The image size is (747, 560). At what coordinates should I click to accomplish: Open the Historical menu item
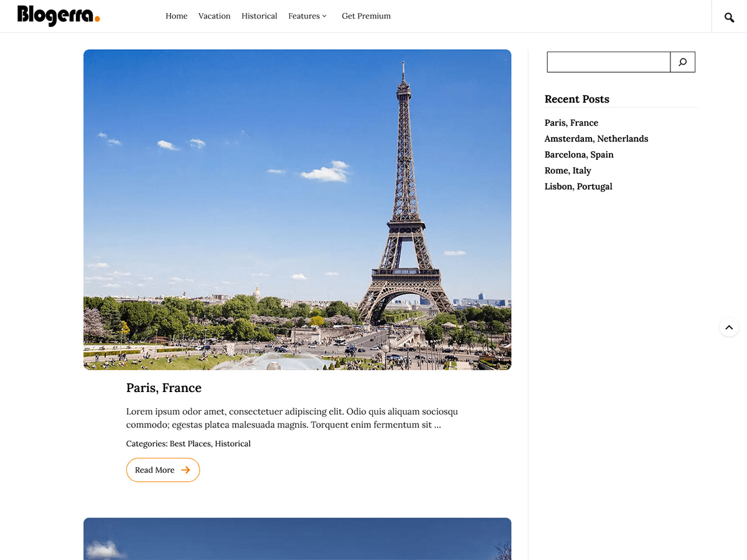[260, 16]
